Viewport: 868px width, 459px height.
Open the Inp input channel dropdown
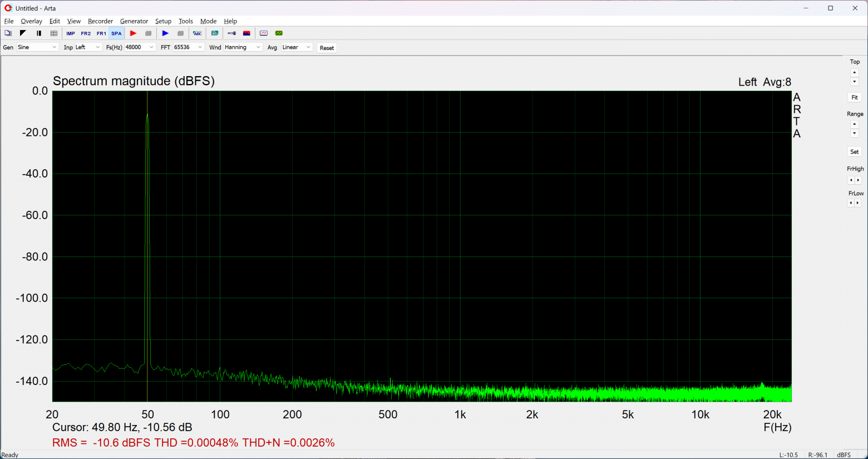click(88, 47)
